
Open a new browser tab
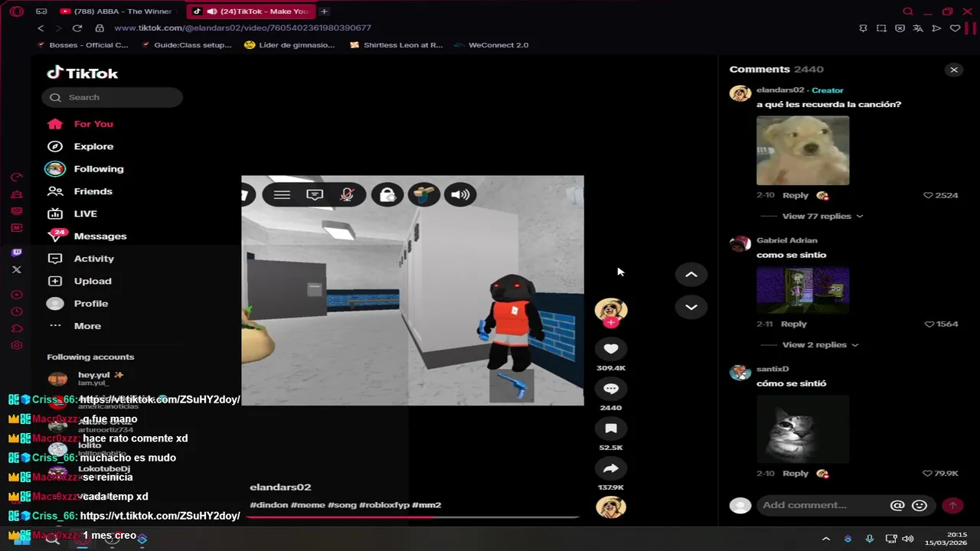coord(325,11)
